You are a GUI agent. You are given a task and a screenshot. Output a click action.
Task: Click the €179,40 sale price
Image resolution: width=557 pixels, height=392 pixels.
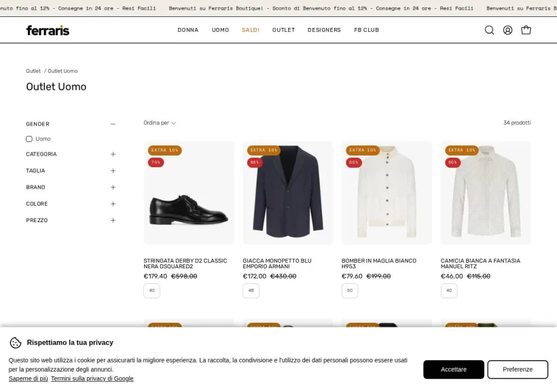(156, 276)
